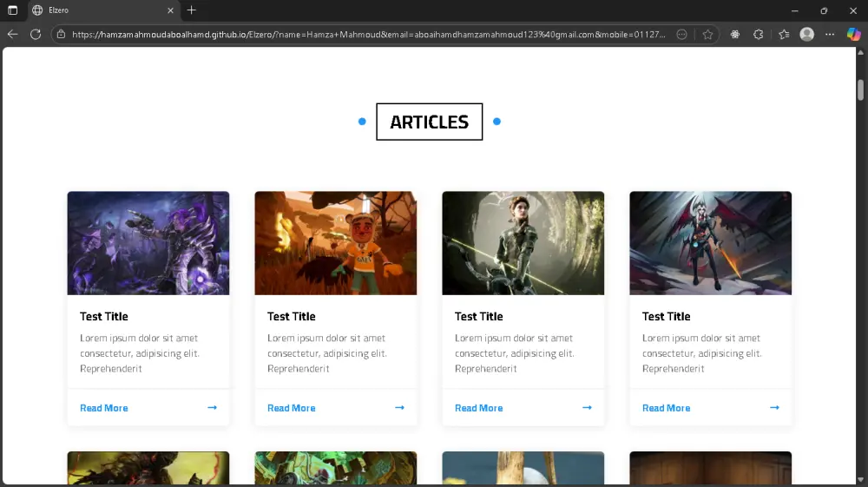Open purple sci-fi shooter article image
This screenshot has width=868, height=487.
point(148,243)
